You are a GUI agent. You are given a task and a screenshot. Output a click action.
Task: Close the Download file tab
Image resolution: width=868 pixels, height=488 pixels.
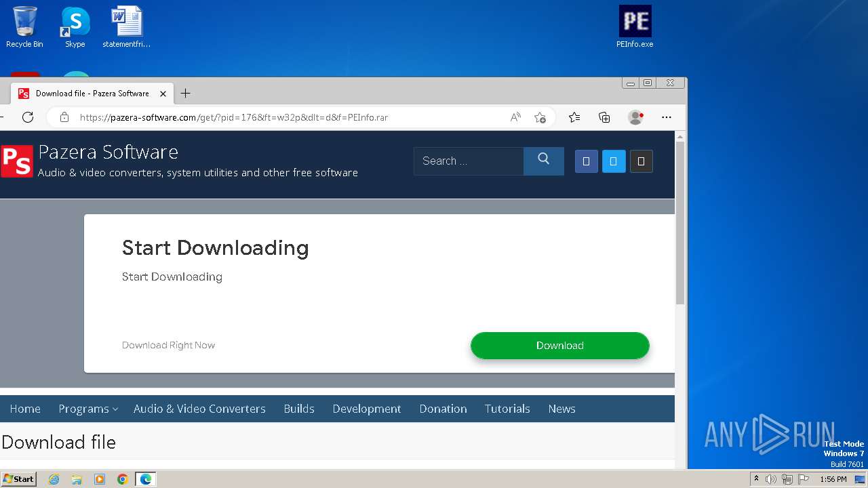point(163,94)
